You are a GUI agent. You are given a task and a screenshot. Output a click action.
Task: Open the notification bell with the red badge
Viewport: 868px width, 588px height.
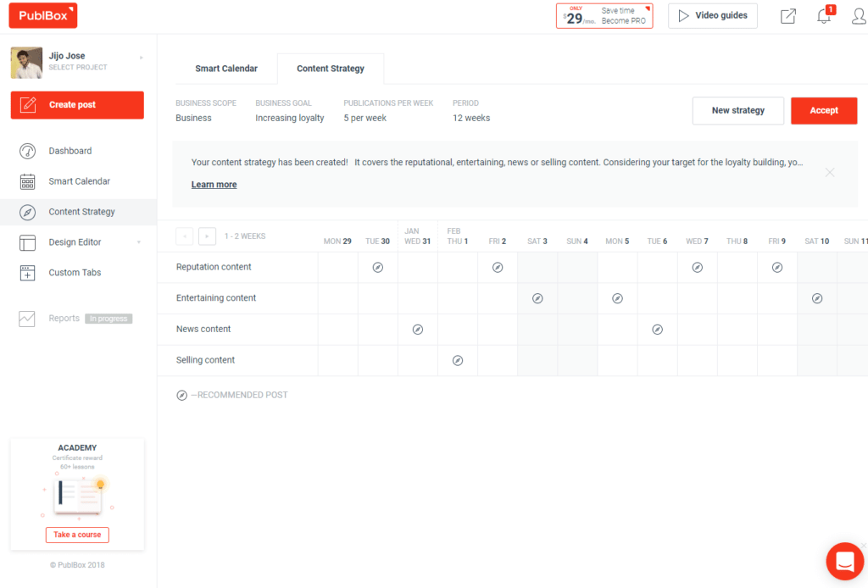click(x=823, y=15)
